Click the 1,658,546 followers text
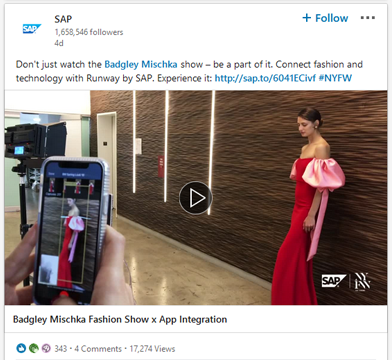This screenshot has height=360, width=392. pyautogui.click(x=89, y=32)
